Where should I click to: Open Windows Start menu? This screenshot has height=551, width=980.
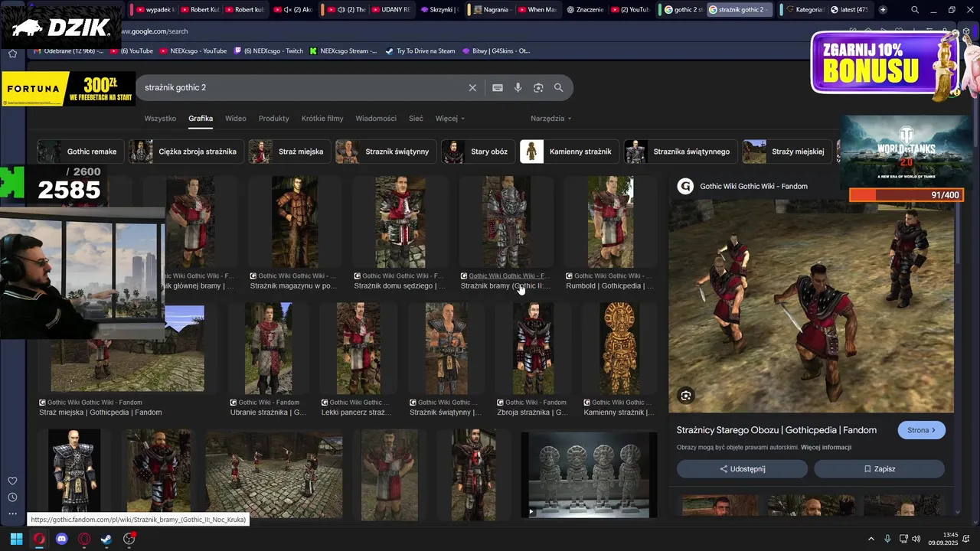point(16,539)
